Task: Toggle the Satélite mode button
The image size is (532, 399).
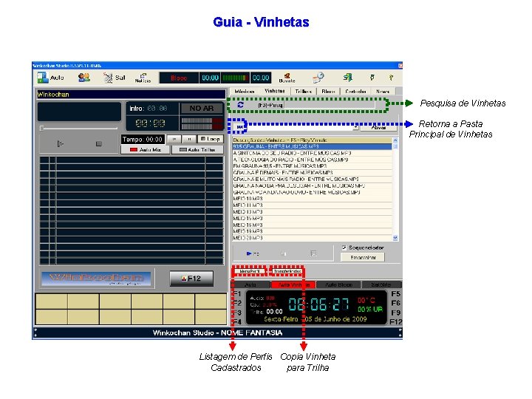Action: [381, 284]
